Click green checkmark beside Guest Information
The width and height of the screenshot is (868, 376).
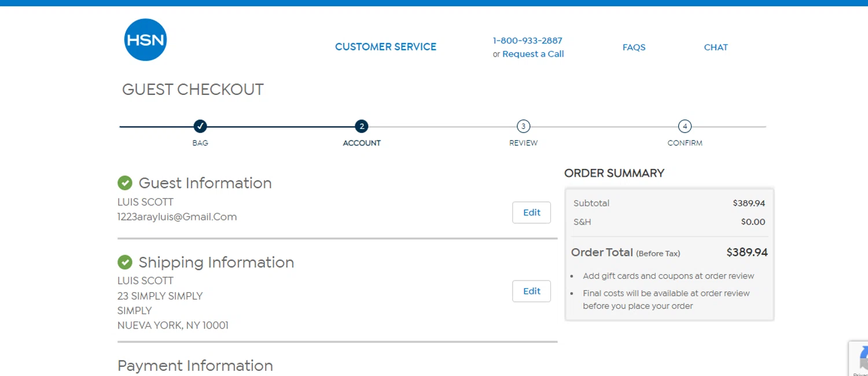[125, 183]
